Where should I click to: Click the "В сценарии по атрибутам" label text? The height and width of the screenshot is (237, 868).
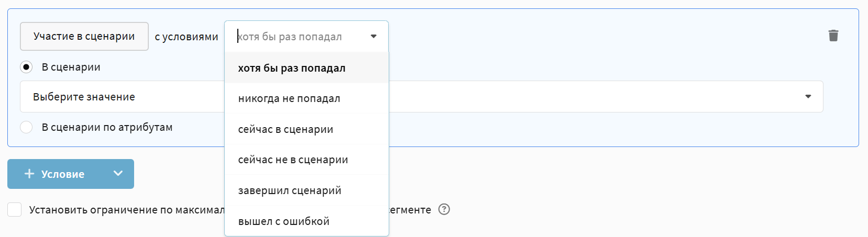(x=107, y=127)
